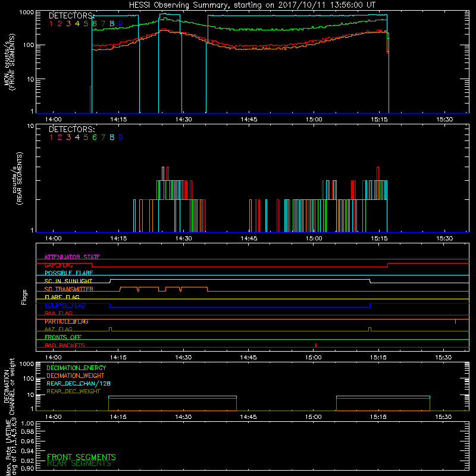Screen dimensions: 476x476
Task: Select detector 8 in rear segments legend
Action: coord(112,137)
